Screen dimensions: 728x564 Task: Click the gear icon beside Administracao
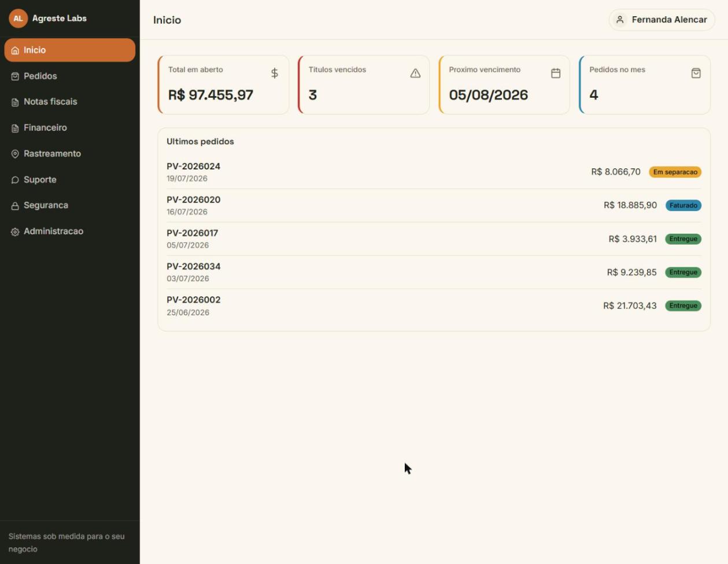pos(15,231)
